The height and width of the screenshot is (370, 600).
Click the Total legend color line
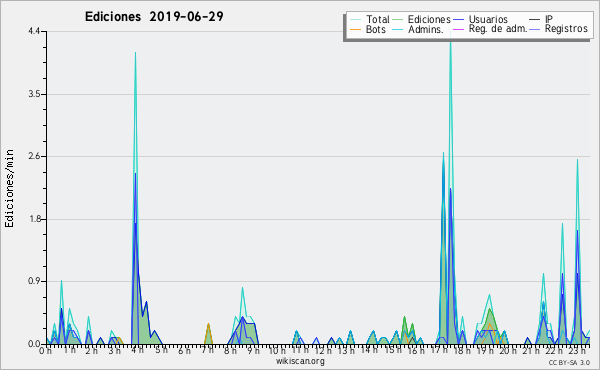[x=355, y=20]
